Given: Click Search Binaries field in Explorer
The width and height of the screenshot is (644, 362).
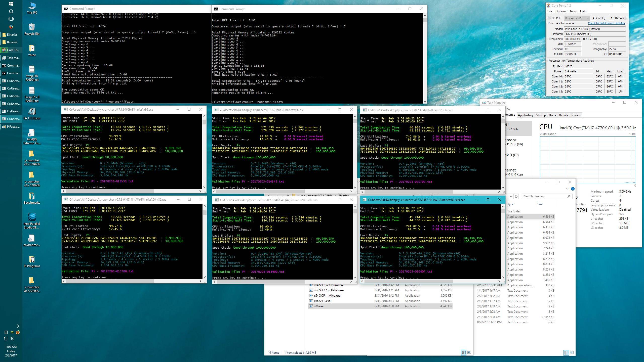Looking at the screenshot, I should click(547, 196).
